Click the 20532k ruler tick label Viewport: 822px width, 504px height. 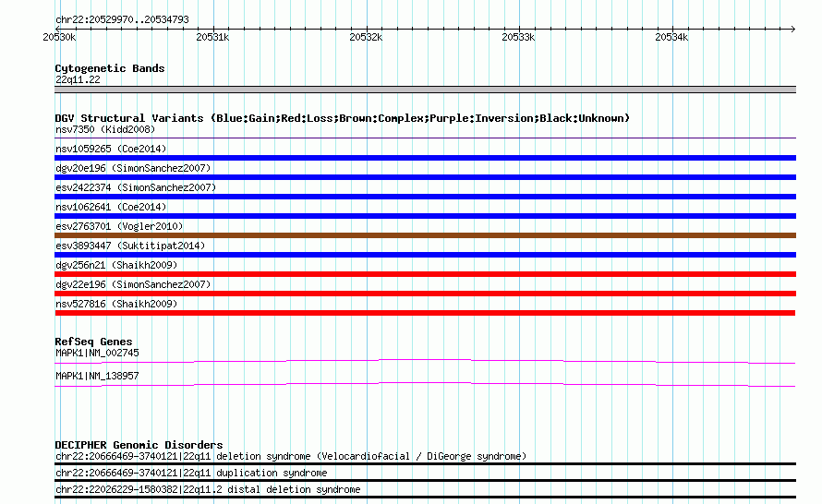(x=366, y=37)
